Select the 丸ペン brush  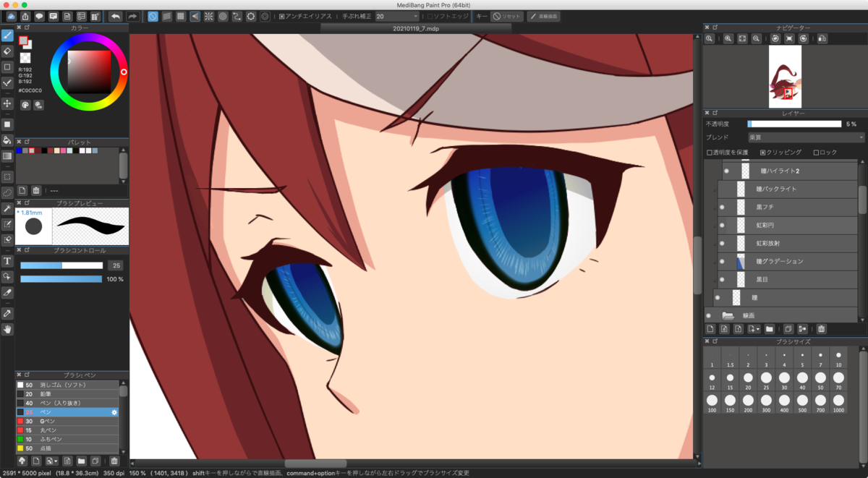coord(67,430)
